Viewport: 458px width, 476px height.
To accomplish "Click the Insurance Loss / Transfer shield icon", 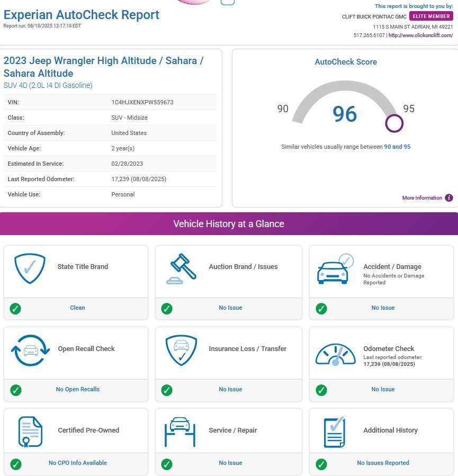I will point(181,350).
